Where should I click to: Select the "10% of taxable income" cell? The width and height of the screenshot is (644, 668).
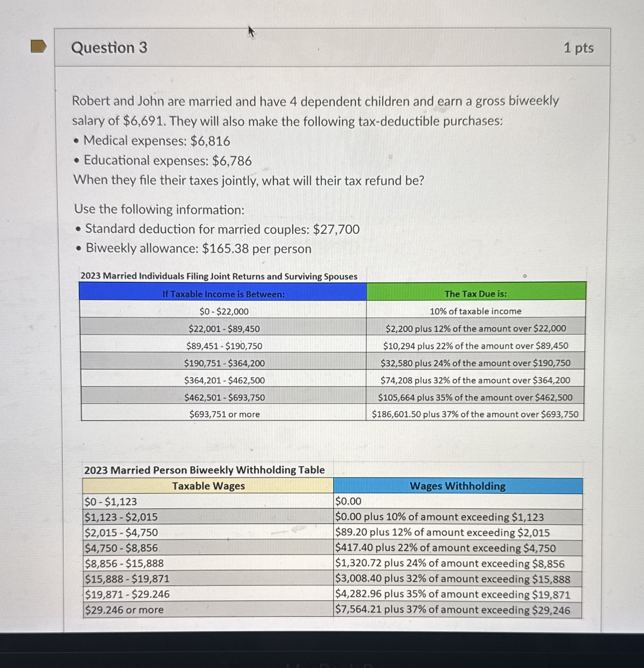(x=476, y=309)
